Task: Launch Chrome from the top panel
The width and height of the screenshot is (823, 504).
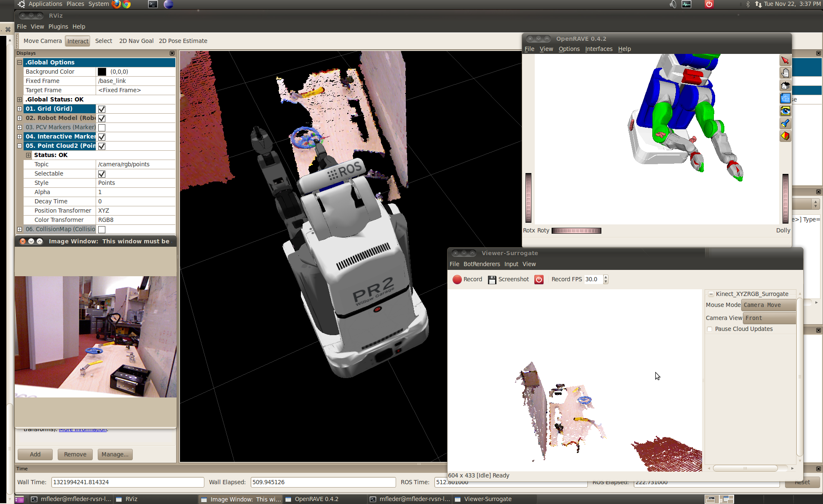Action: (x=126, y=4)
